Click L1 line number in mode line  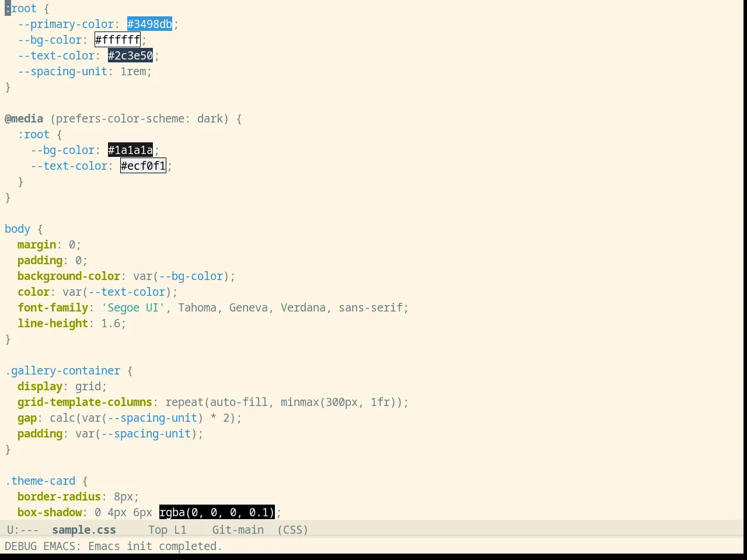180,530
